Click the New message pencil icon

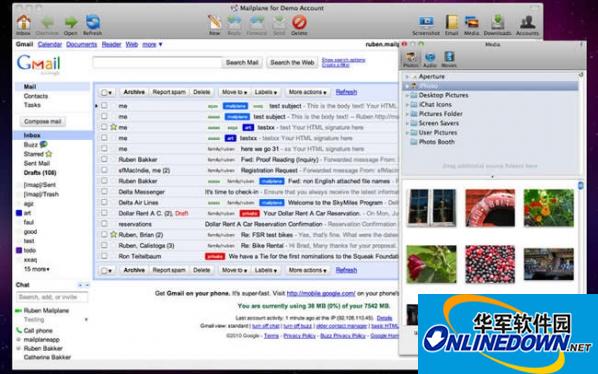(215, 22)
